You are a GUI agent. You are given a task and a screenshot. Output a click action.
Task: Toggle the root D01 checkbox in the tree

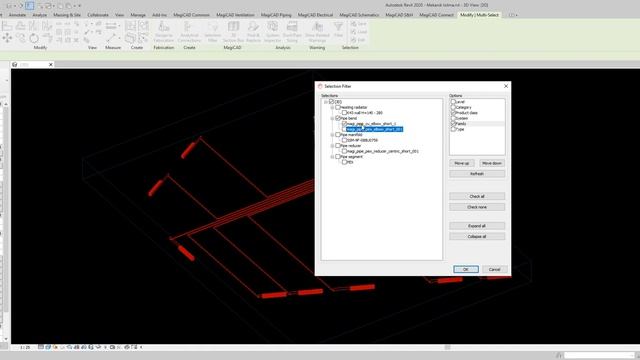331,102
